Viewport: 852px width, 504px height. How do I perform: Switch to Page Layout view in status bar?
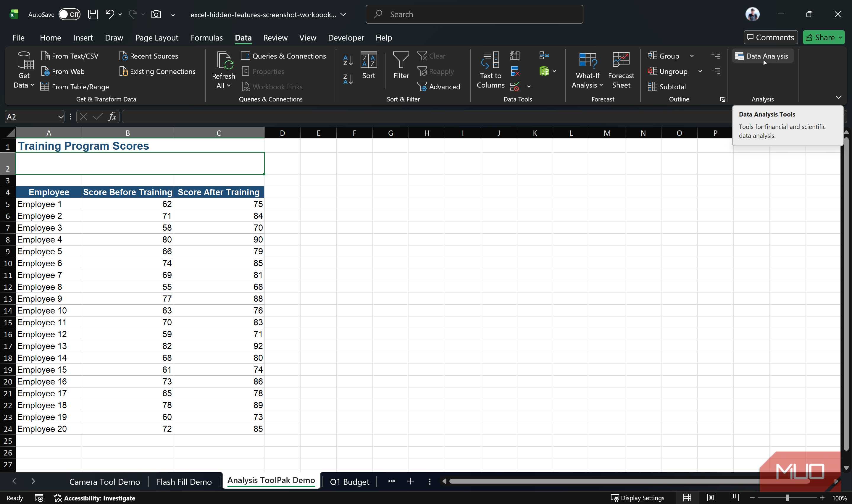(711, 498)
